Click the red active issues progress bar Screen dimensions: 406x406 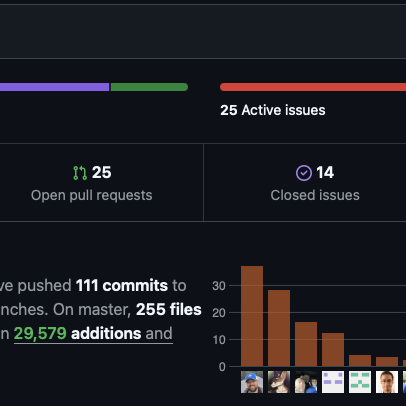click(313, 87)
